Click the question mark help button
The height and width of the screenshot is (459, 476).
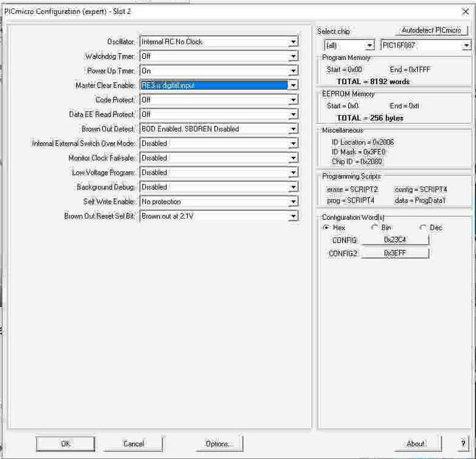pyautogui.click(x=463, y=443)
